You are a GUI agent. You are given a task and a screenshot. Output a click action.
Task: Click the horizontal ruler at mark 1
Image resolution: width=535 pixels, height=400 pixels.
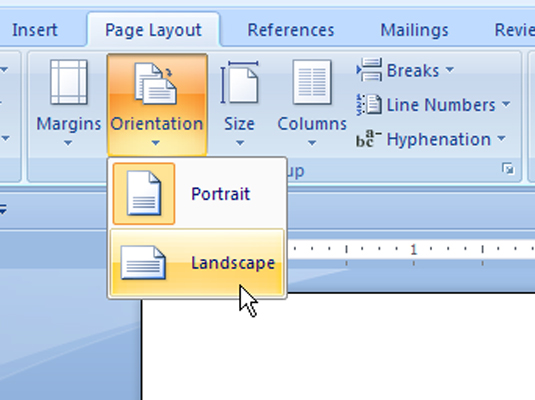click(414, 250)
